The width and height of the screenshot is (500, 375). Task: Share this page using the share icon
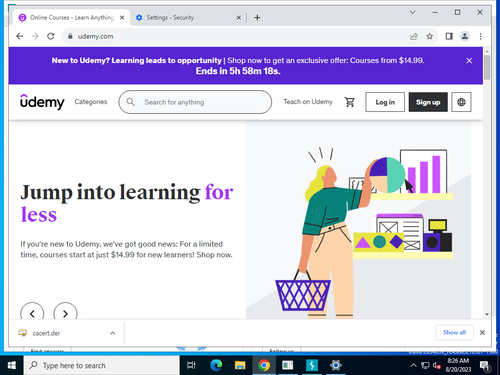point(414,36)
